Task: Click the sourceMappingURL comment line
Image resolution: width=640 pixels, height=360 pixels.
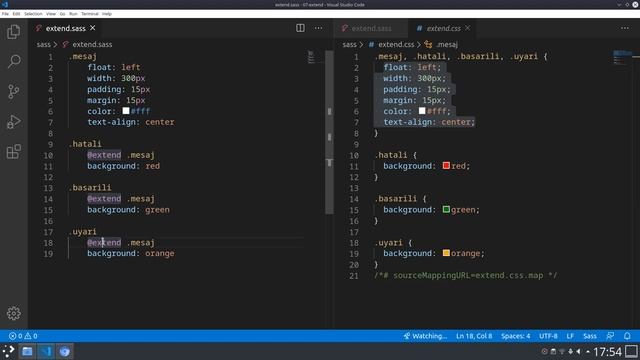Action: point(466,275)
